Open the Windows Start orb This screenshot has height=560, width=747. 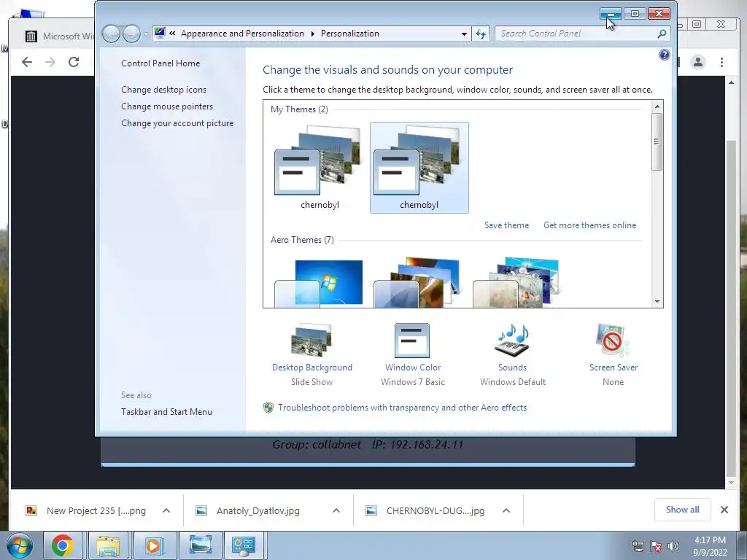click(x=20, y=545)
